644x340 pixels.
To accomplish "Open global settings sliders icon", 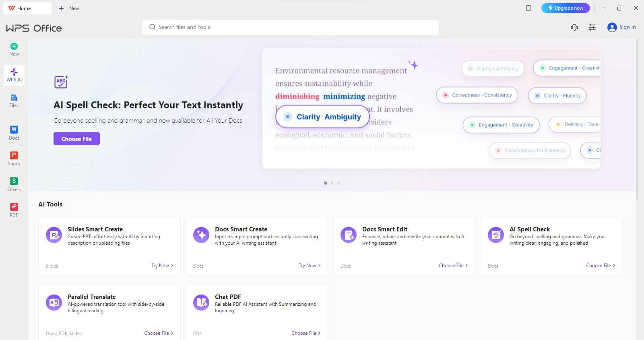I will coord(592,27).
